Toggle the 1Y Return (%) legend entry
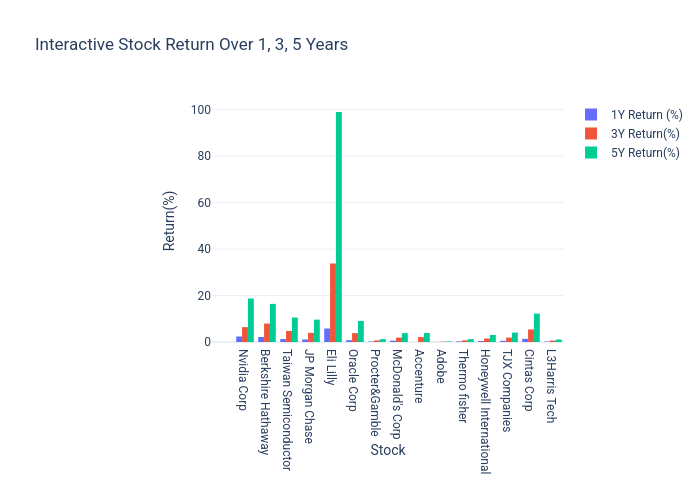The image size is (700, 500). [633, 115]
